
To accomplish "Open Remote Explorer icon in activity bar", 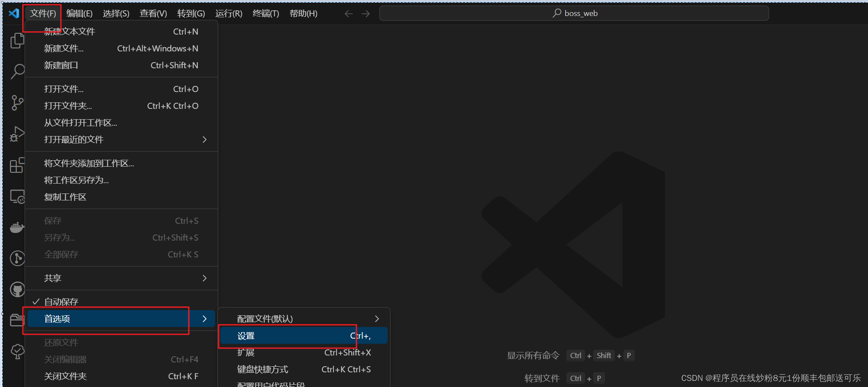I will pos(17,197).
